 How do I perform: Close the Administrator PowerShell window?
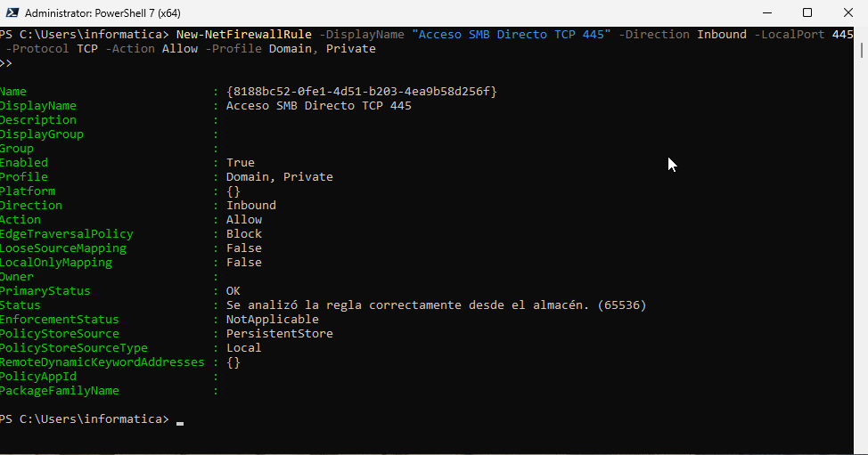(x=848, y=12)
